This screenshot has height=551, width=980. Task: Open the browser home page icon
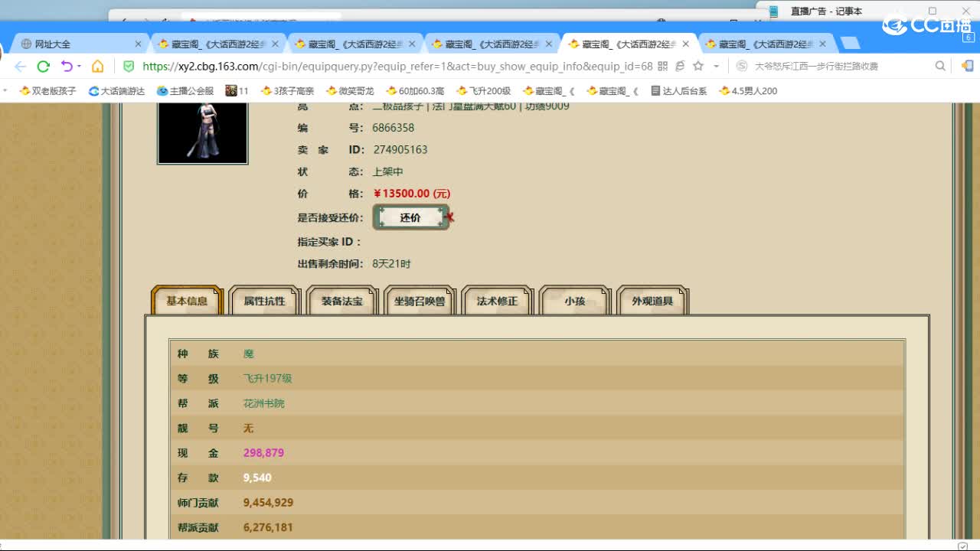tap(97, 66)
